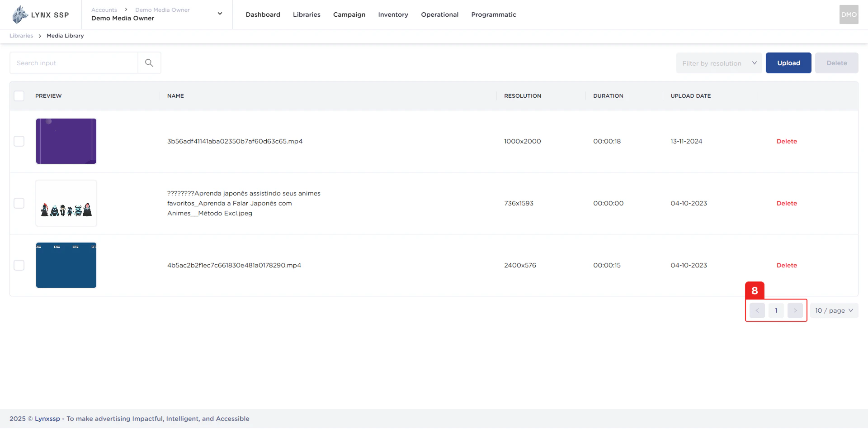Toggle the select-all checkbox in table header
This screenshot has height=429, width=868.
coord(19,96)
